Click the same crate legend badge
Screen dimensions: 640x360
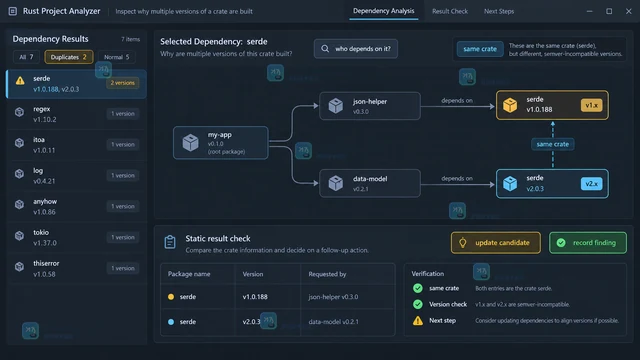480,49
